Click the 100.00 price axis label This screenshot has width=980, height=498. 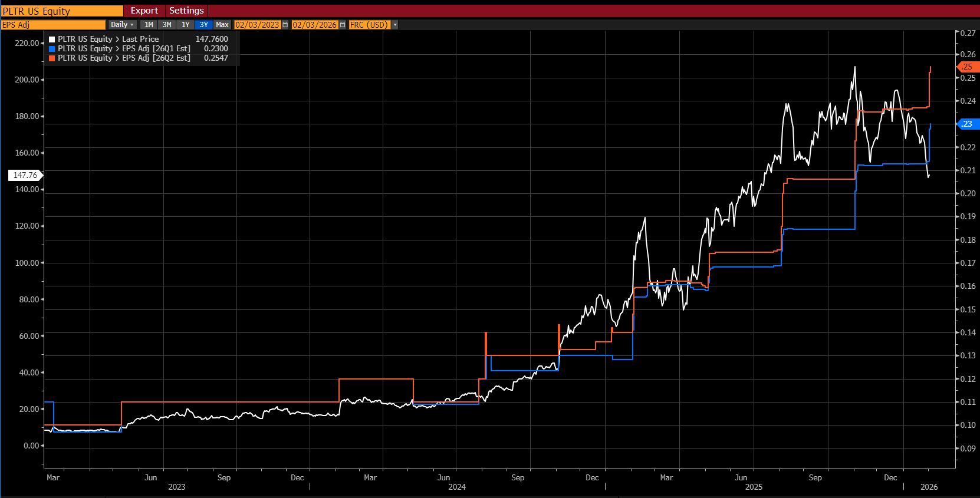tap(27, 263)
